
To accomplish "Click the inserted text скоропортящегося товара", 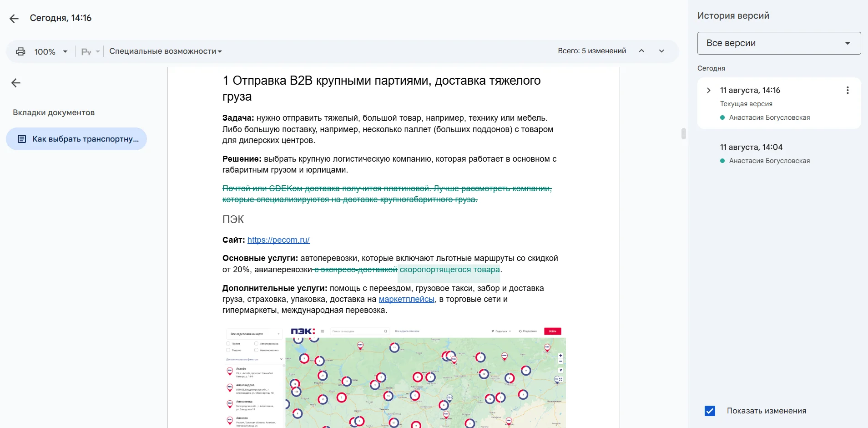I will tap(449, 270).
